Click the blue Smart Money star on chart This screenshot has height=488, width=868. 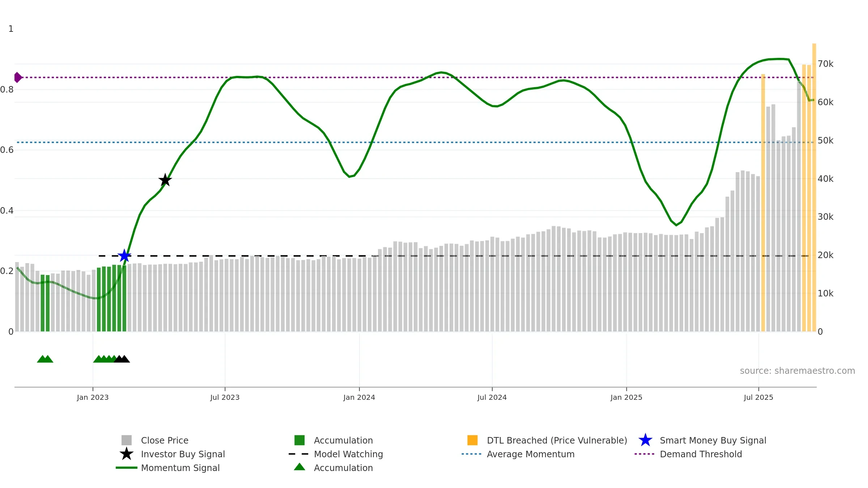tap(124, 256)
